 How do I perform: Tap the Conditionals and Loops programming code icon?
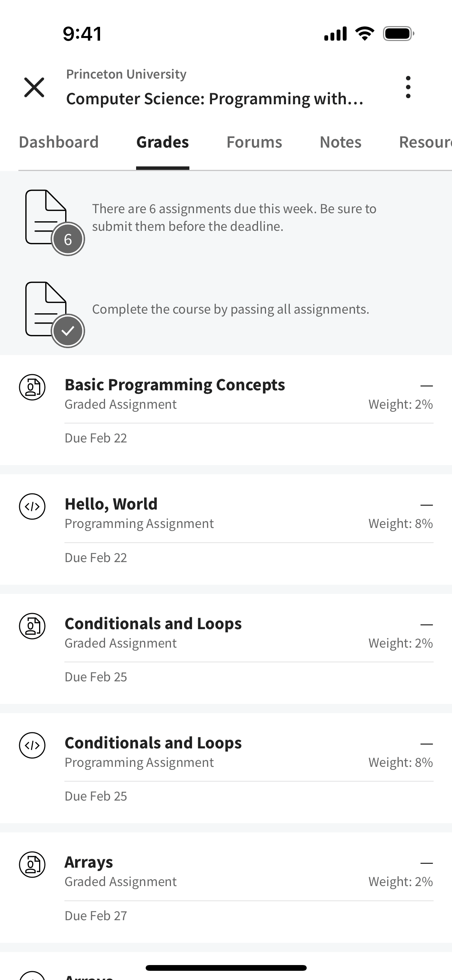(x=32, y=745)
